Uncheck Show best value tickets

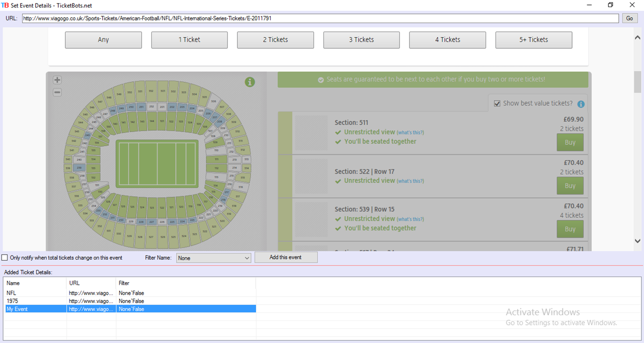tap(497, 104)
